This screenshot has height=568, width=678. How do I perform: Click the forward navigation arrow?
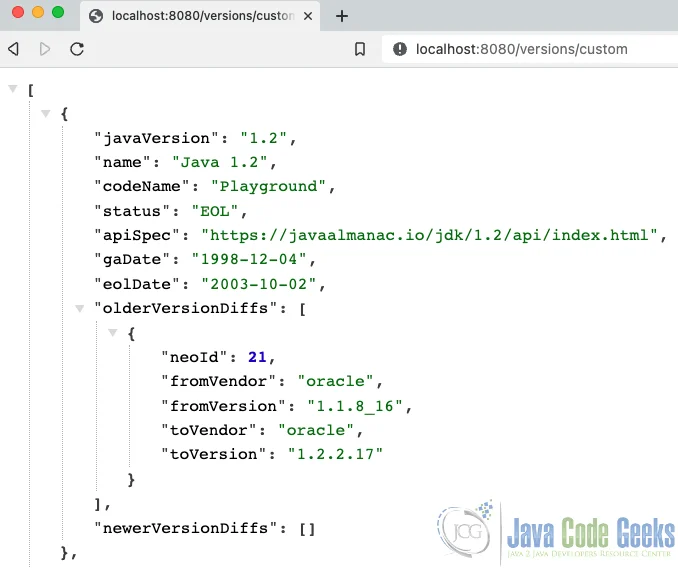pyautogui.click(x=45, y=49)
